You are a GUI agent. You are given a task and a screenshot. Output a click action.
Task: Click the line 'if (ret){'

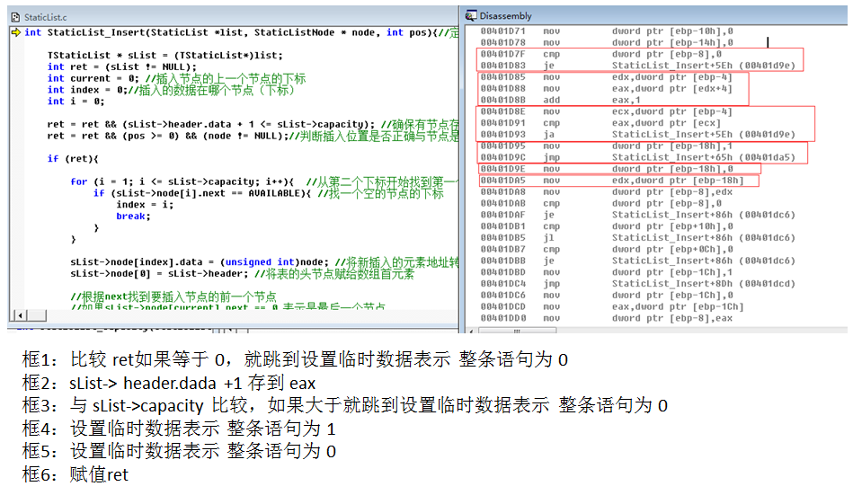73,159
